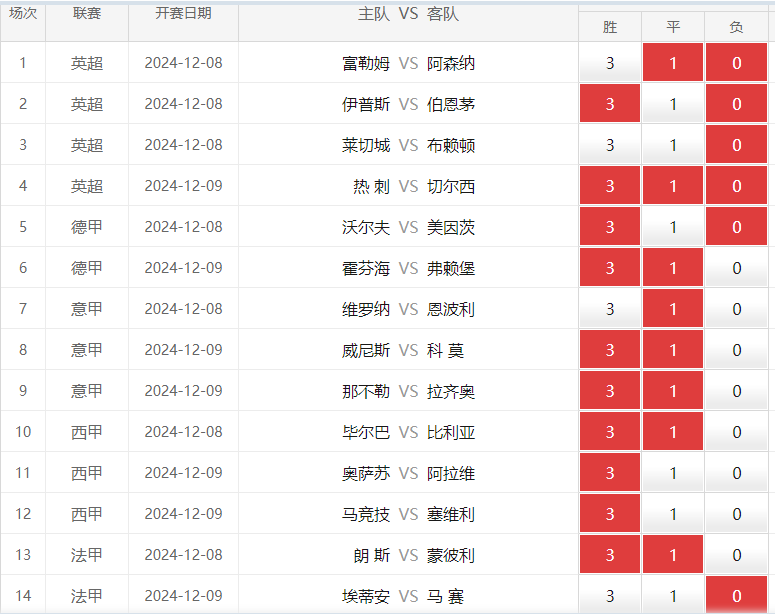
Task: Click draw (1) for 毕尔巴 VS 比利亚
Action: [673, 432]
